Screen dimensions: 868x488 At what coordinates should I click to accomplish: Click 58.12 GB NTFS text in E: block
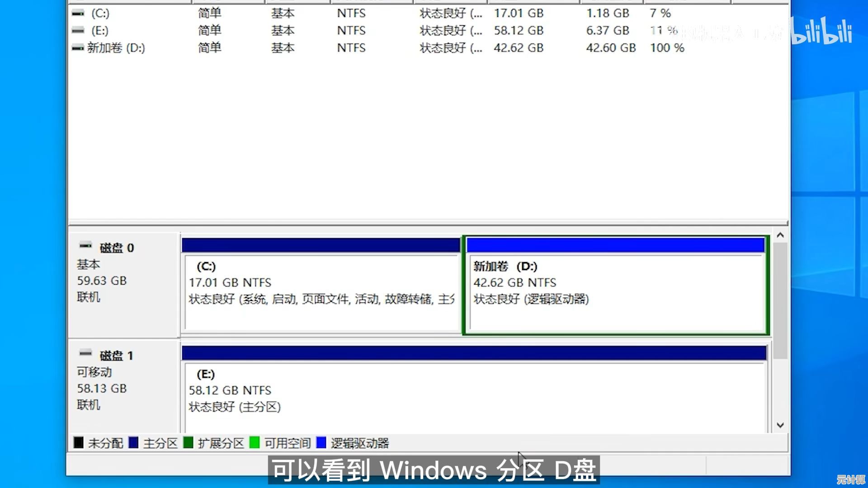pos(230,390)
